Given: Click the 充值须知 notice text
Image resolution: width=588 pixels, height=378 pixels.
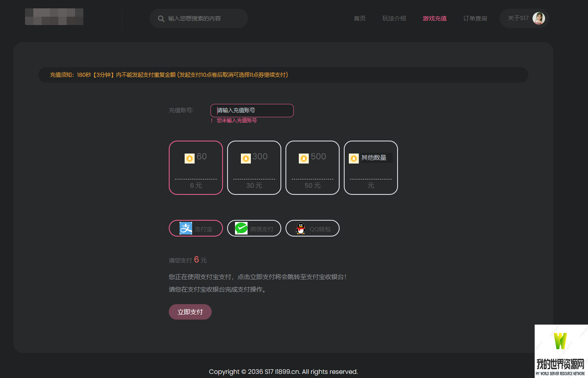Looking at the screenshot, I should click(169, 75).
